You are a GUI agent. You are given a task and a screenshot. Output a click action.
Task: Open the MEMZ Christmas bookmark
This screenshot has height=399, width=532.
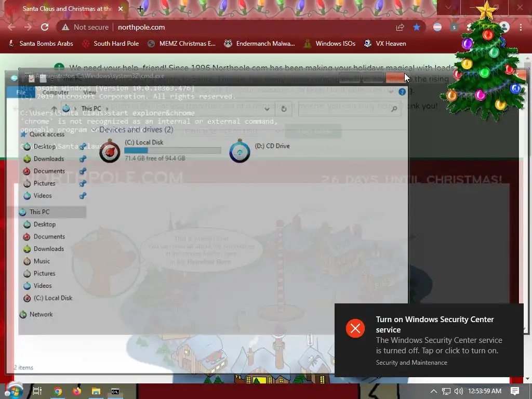click(182, 44)
